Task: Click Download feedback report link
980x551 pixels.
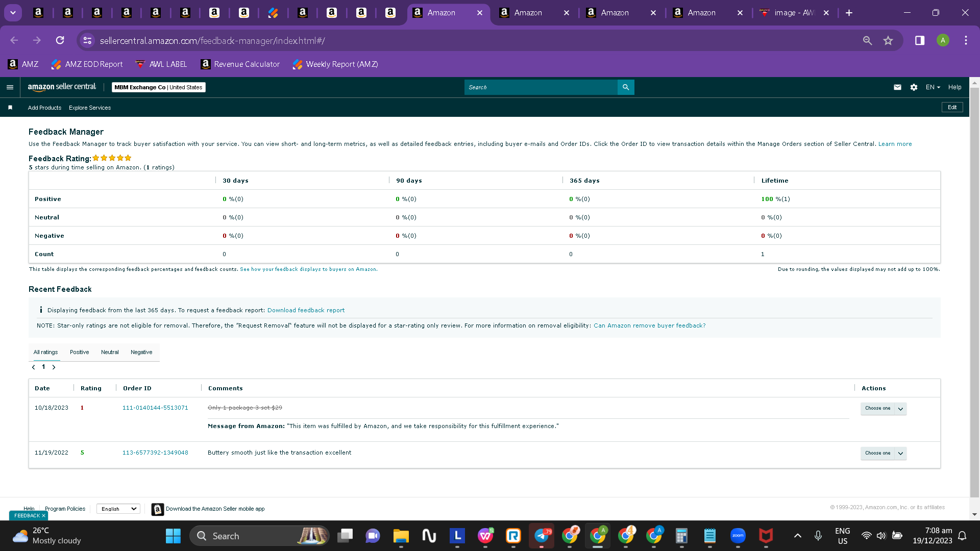Action: coord(306,310)
